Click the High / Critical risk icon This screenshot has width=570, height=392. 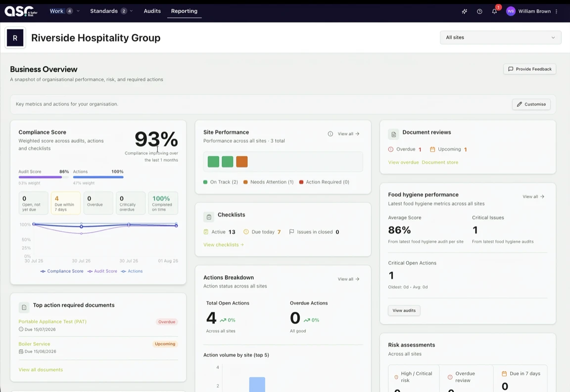(396, 377)
